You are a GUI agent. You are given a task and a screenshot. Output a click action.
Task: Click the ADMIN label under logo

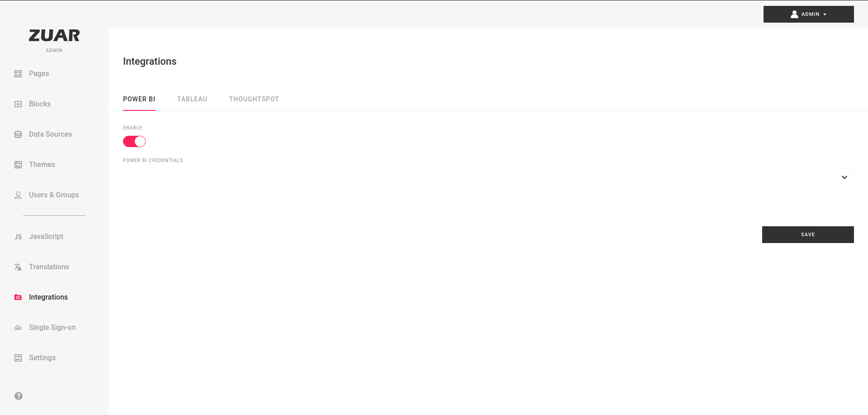coord(54,50)
